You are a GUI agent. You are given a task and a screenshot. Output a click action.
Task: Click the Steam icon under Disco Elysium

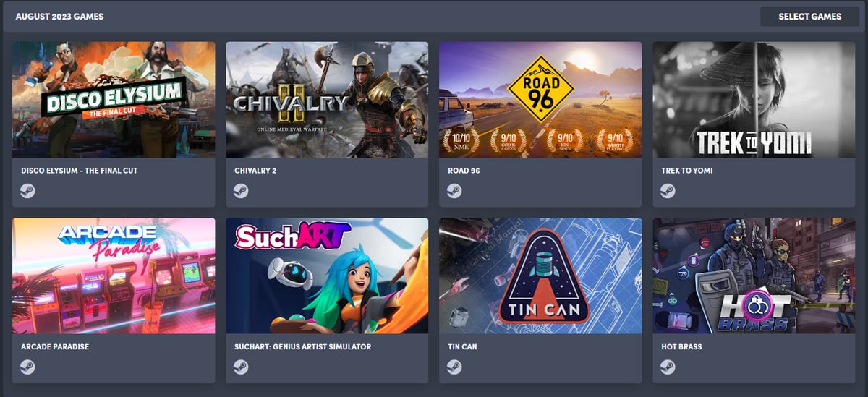[27, 191]
